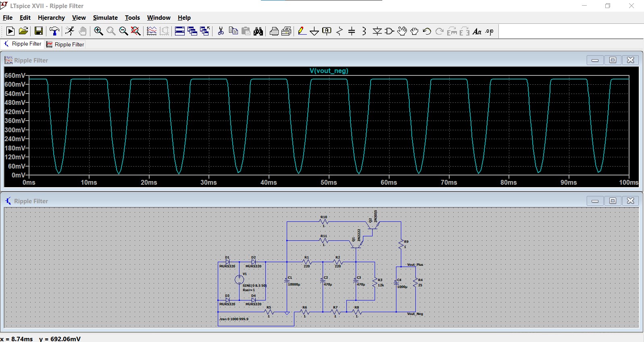Click the close all windows icon
644x342 pixels.
coord(205,31)
